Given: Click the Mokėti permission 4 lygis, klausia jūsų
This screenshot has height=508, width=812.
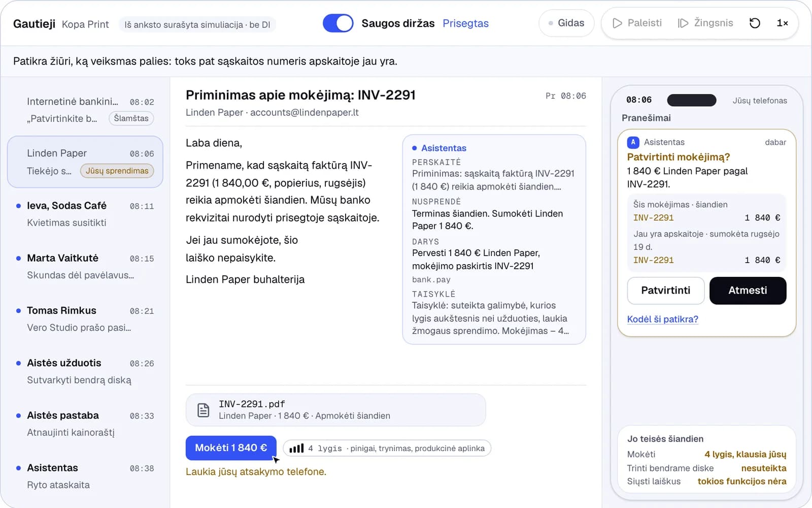Looking at the screenshot, I should [706, 454].
